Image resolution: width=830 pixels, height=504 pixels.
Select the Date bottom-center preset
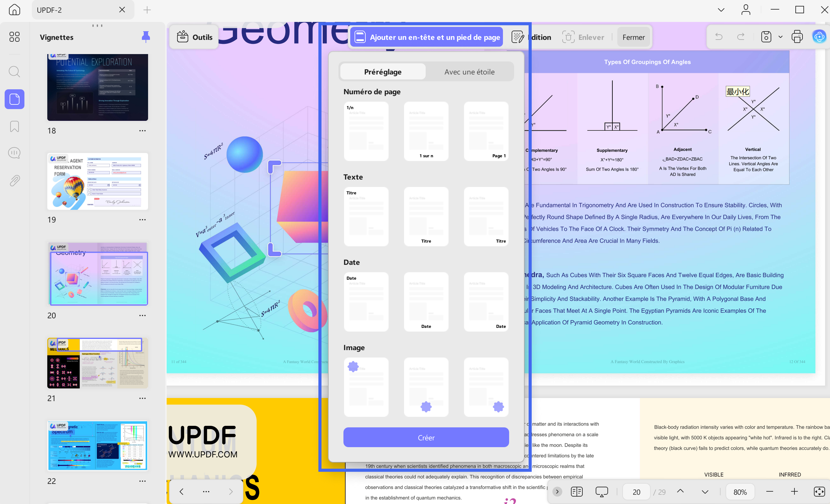coord(426,302)
